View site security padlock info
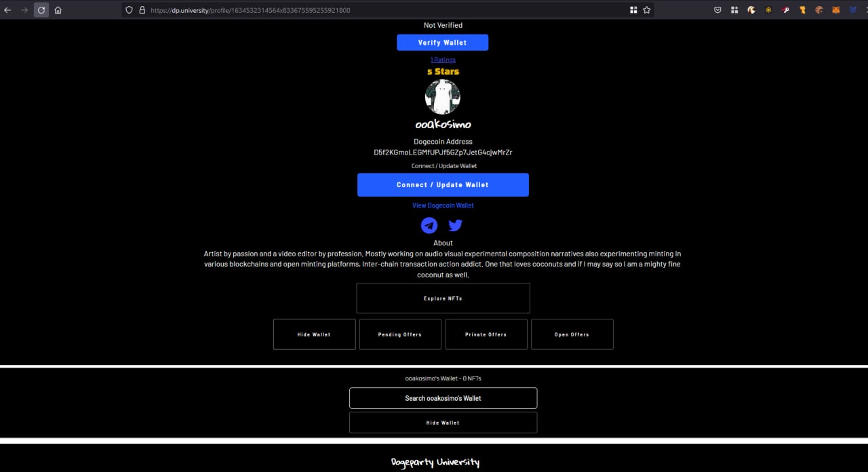868x472 pixels. click(x=142, y=10)
